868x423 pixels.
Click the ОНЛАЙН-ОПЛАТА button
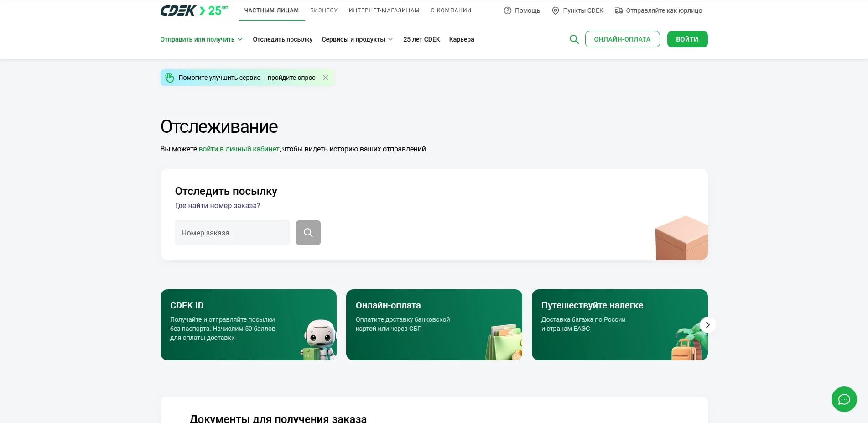coord(622,39)
